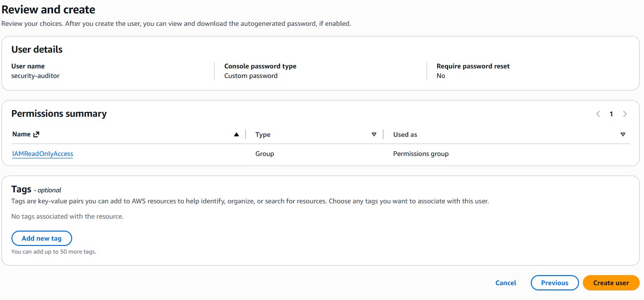Click the Type column sort arrow

pos(374,135)
